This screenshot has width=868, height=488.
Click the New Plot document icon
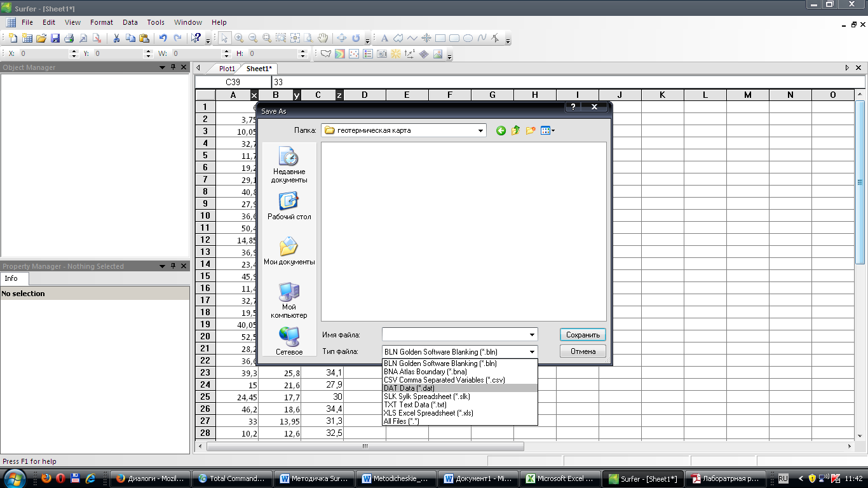tap(13, 38)
